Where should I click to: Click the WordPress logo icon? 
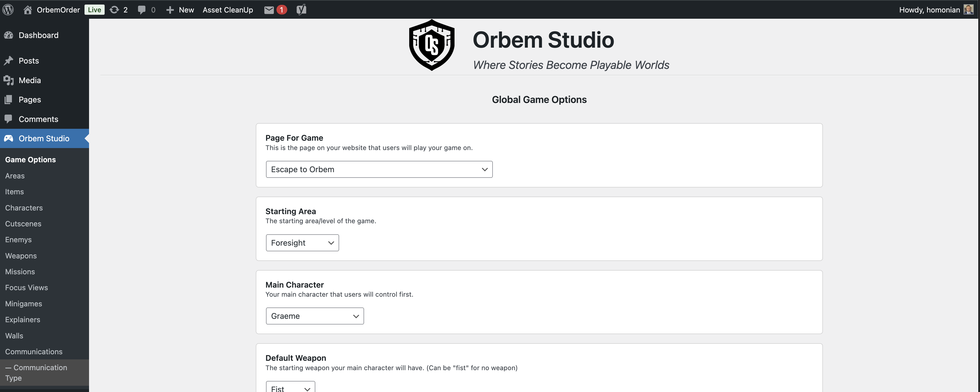point(8,10)
